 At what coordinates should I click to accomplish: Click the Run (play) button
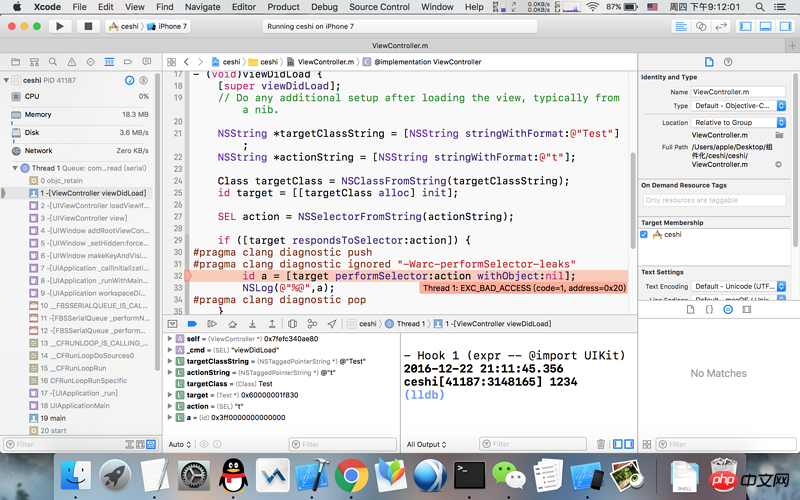point(59,26)
